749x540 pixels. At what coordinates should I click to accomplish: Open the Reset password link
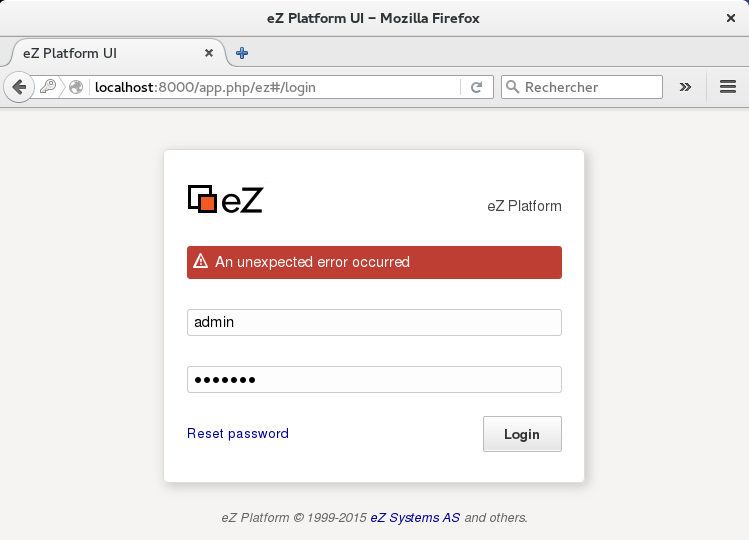(x=238, y=434)
